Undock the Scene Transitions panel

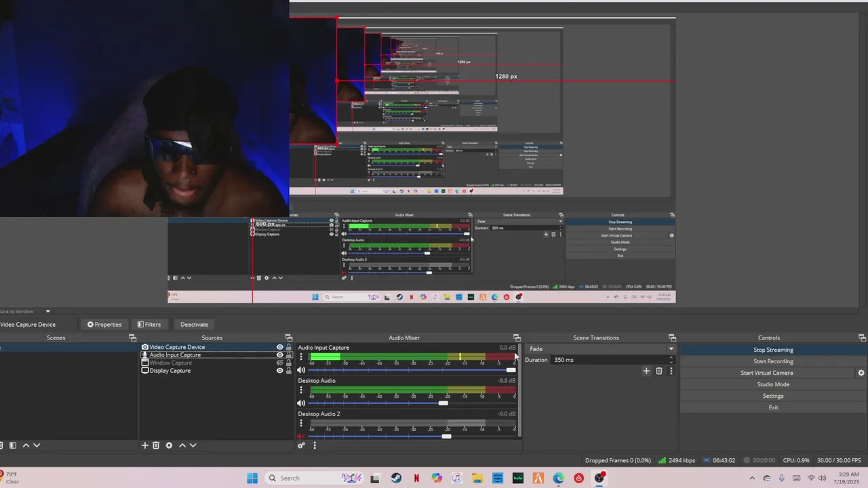pos(672,338)
